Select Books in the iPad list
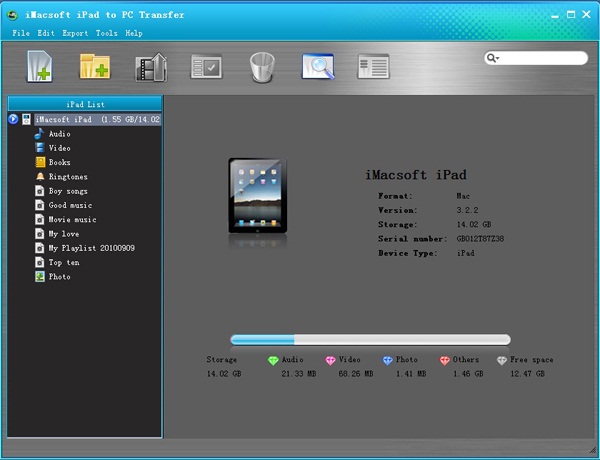 point(59,162)
